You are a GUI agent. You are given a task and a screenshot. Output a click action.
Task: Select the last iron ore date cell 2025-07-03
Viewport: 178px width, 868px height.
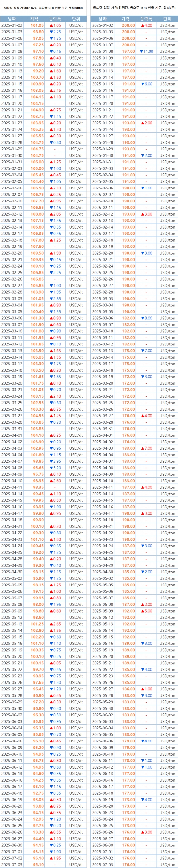click(x=12, y=865)
